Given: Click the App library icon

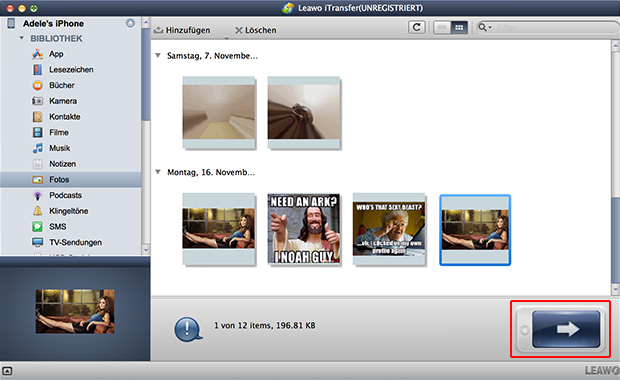Looking at the screenshot, I should 38,54.
